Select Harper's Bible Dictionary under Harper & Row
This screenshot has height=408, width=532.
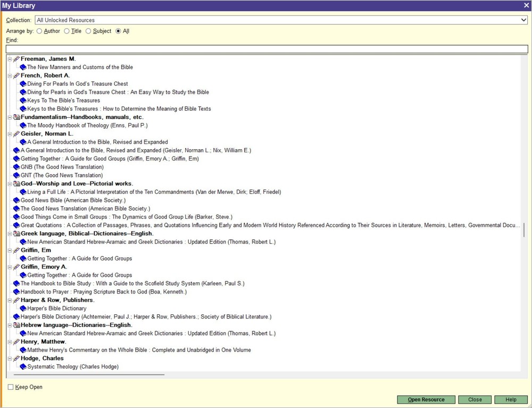(57, 308)
